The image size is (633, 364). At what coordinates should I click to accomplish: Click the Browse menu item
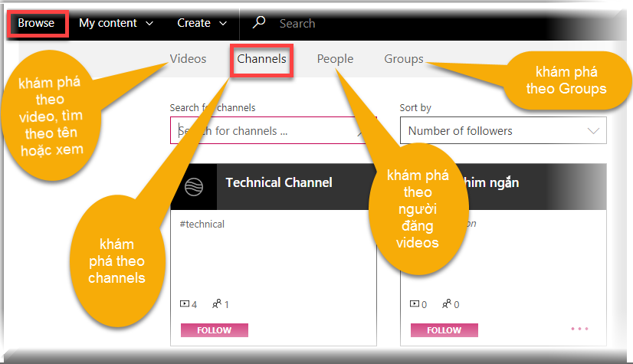37,23
